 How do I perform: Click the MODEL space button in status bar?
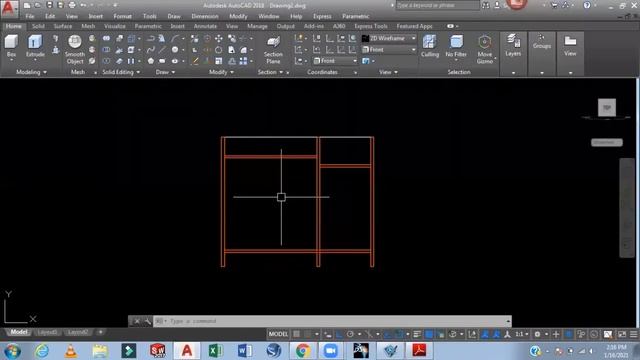278,334
